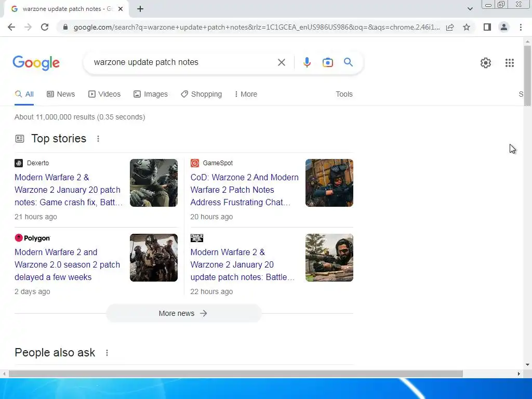
Task: Open the Chrome three-dot menu
Action: point(521,27)
